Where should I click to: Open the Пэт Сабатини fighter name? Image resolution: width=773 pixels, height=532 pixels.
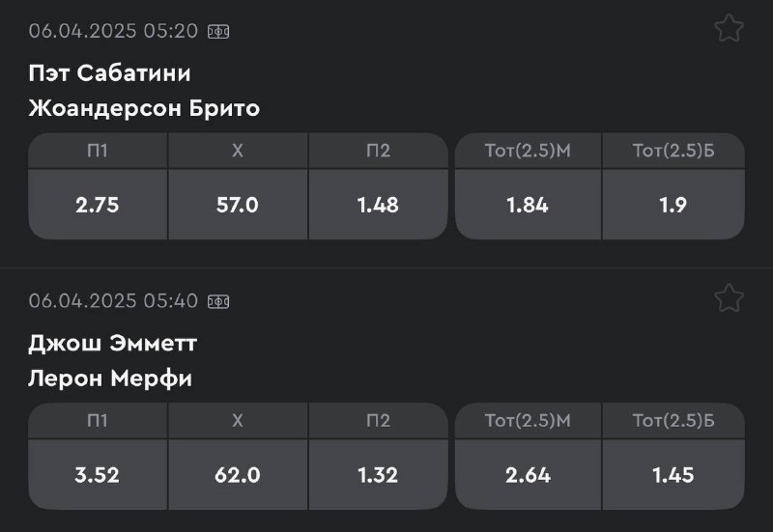click(x=109, y=73)
